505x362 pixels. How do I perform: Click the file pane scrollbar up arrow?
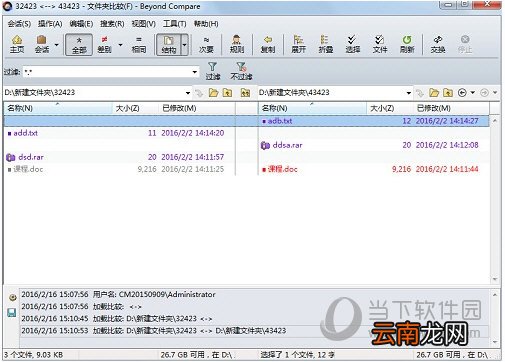click(x=495, y=121)
